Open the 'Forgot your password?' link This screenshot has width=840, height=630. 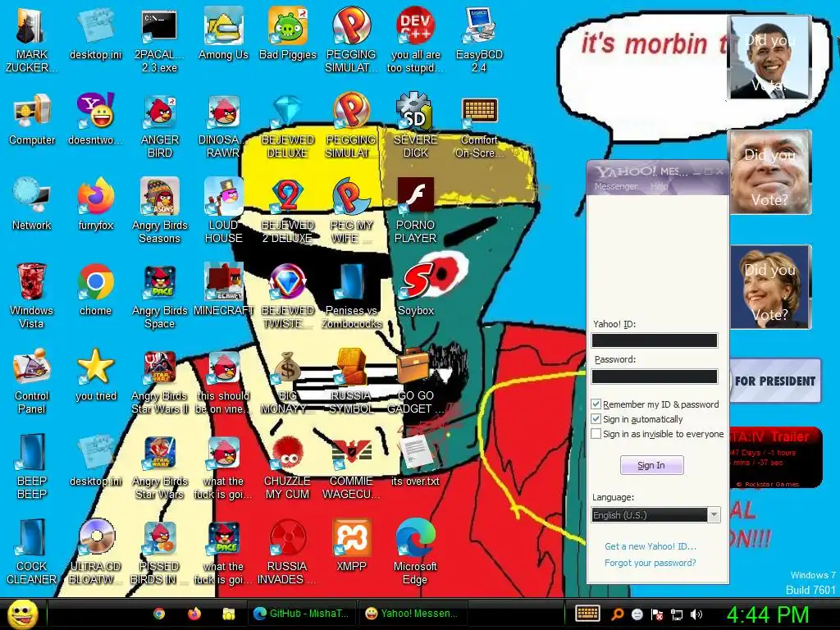[x=651, y=563]
